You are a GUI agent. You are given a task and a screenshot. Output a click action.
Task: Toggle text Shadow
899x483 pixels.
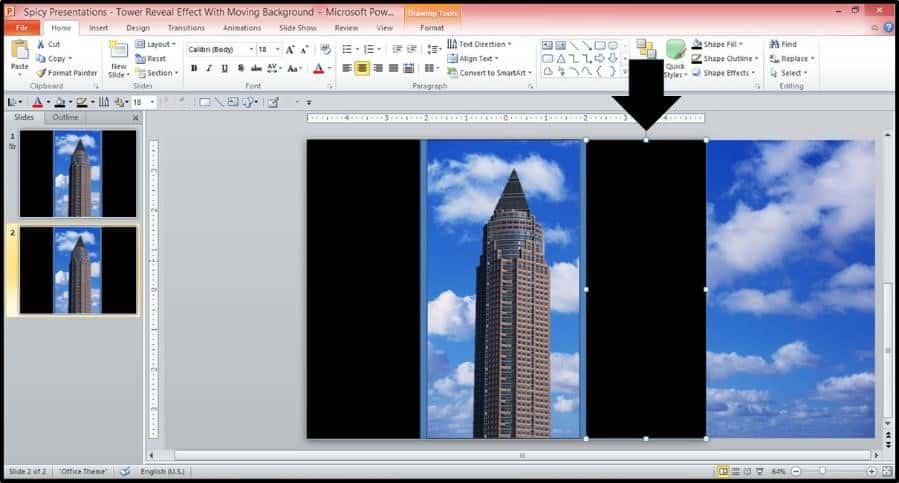pyautogui.click(x=240, y=68)
